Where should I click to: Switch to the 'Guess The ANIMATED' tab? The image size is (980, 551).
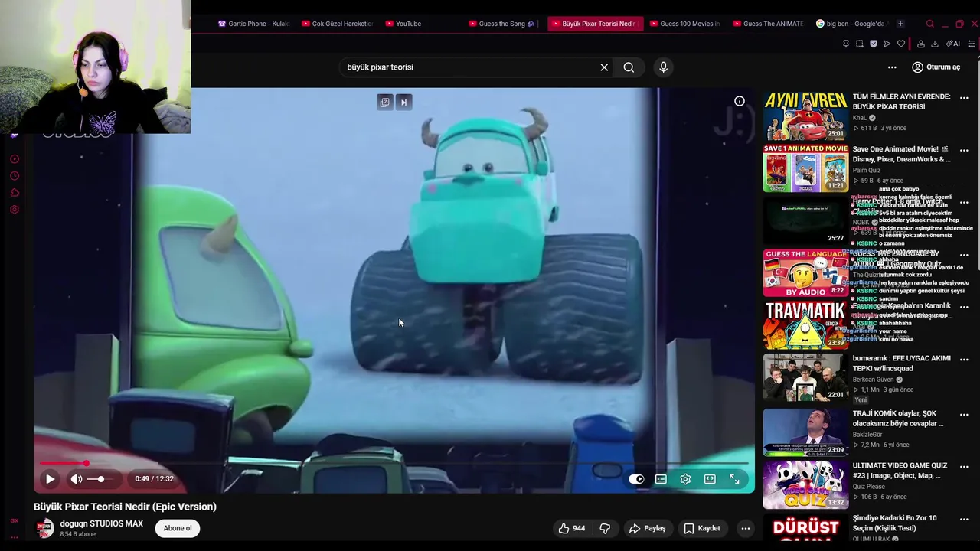[x=768, y=24]
